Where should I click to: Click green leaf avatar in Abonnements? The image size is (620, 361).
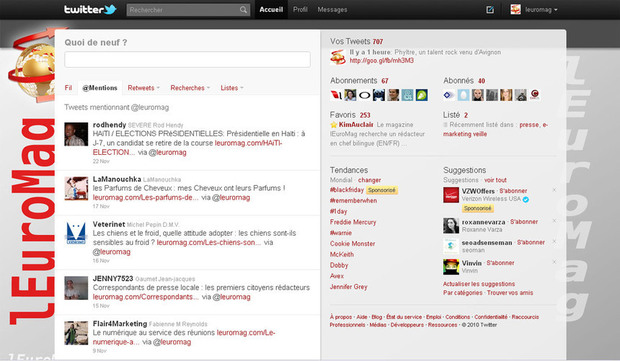click(422, 95)
